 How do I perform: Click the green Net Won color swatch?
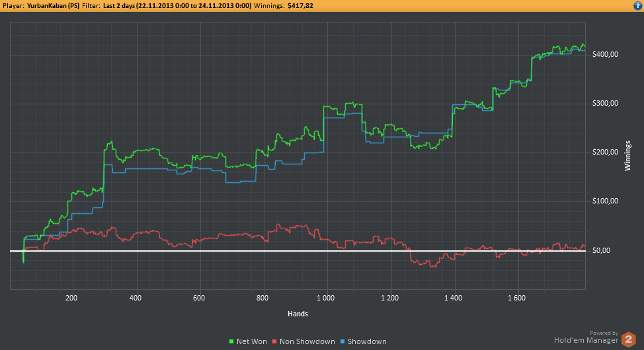point(231,341)
